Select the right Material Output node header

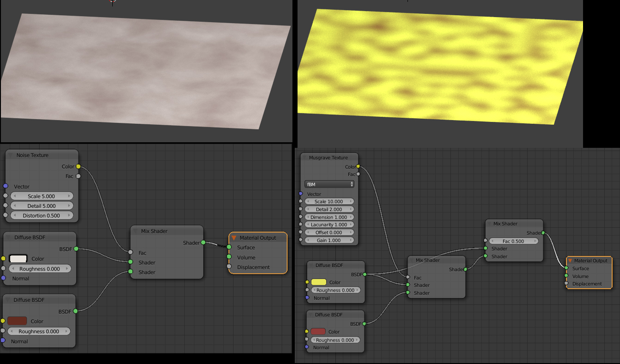pos(589,261)
